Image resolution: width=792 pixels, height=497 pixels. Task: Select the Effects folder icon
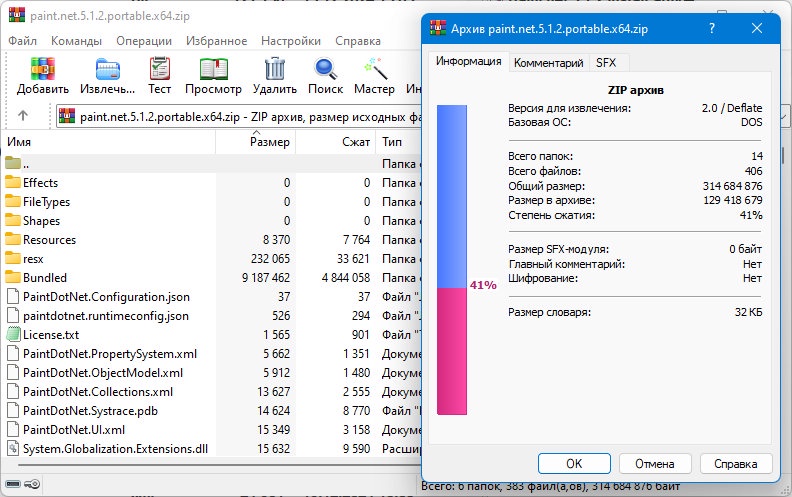tap(13, 182)
